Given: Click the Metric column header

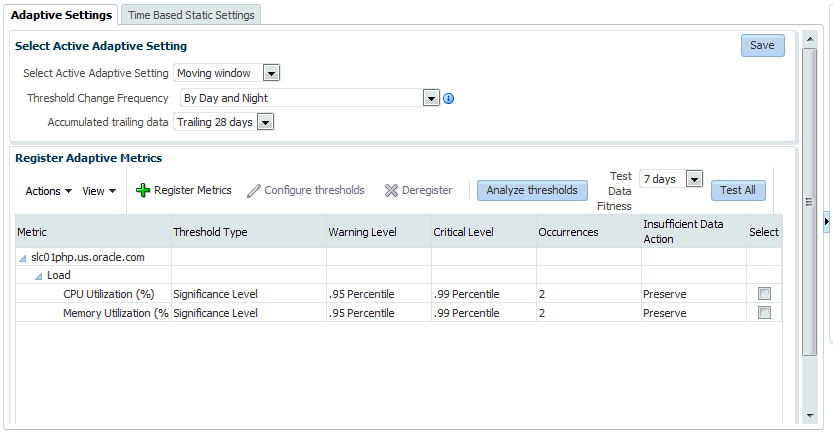Looking at the screenshot, I should pos(94,232).
